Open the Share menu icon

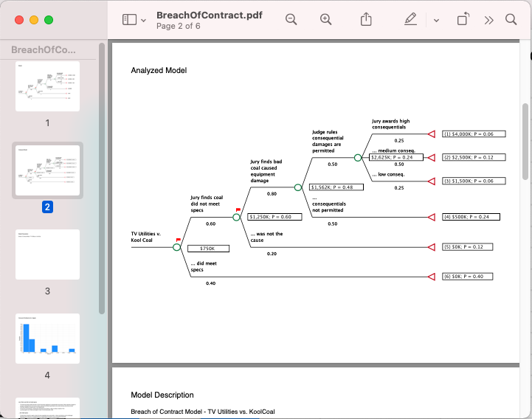click(366, 19)
